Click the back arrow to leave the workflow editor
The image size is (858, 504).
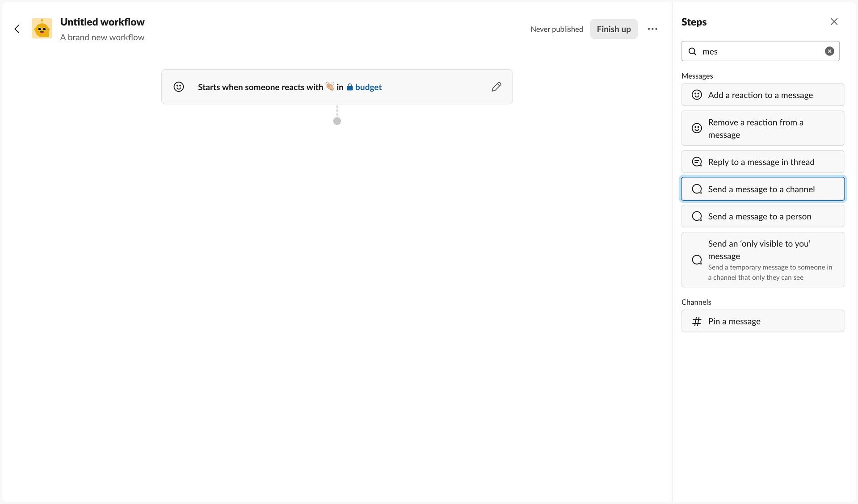[17, 29]
